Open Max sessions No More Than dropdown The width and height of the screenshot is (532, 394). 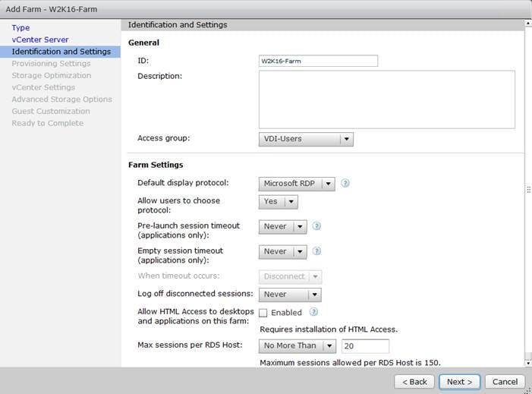297,346
